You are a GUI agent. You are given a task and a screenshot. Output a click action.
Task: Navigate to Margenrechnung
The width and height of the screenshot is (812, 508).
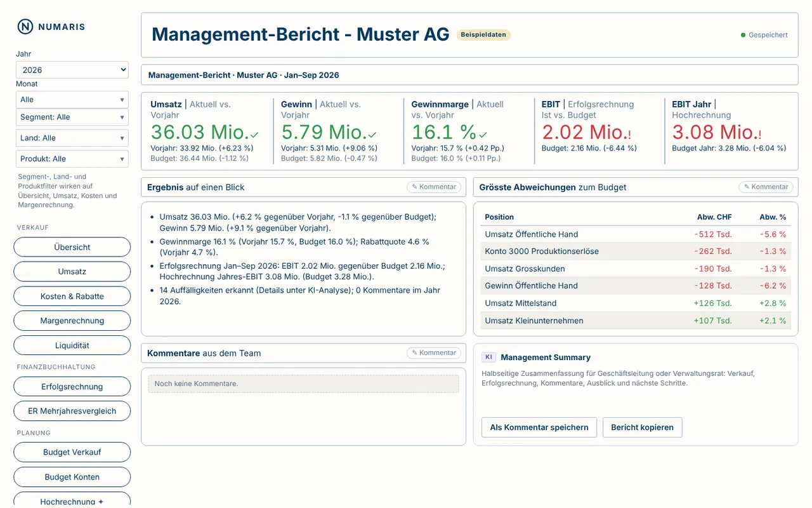click(72, 321)
